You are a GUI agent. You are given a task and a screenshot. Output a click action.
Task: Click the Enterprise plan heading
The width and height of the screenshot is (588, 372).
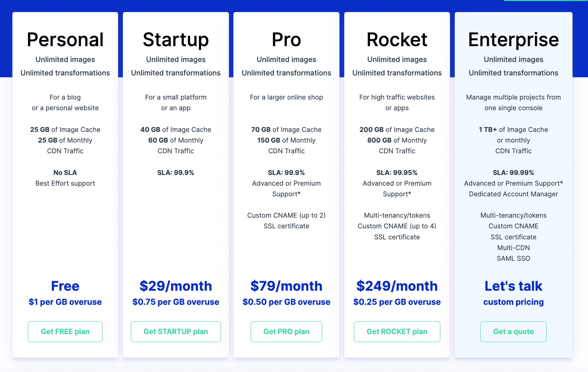point(513,40)
